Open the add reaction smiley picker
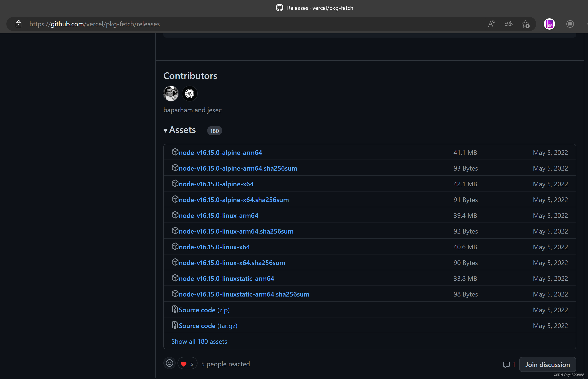Viewport: 588px width, 379px height. point(170,363)
